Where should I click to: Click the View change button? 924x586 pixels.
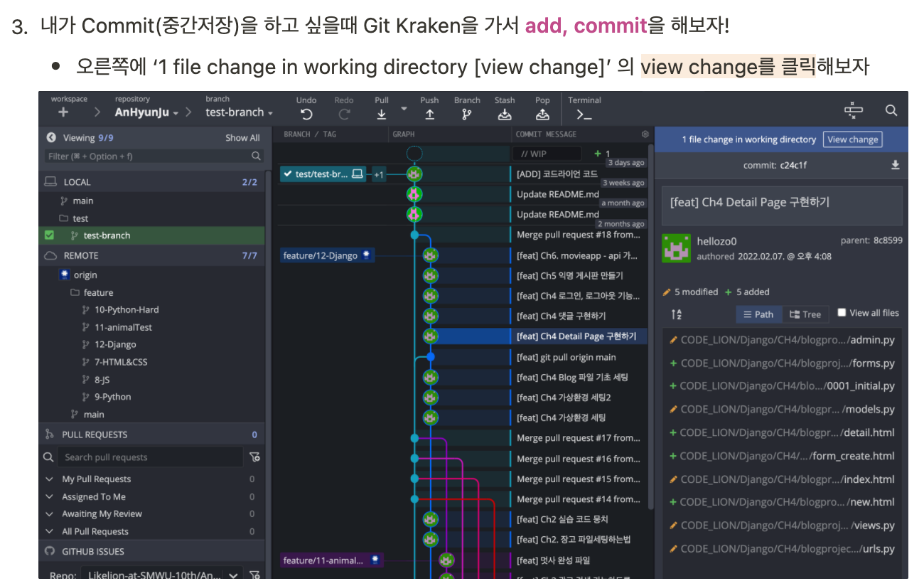pyautogui.click(x=852, y=139)
